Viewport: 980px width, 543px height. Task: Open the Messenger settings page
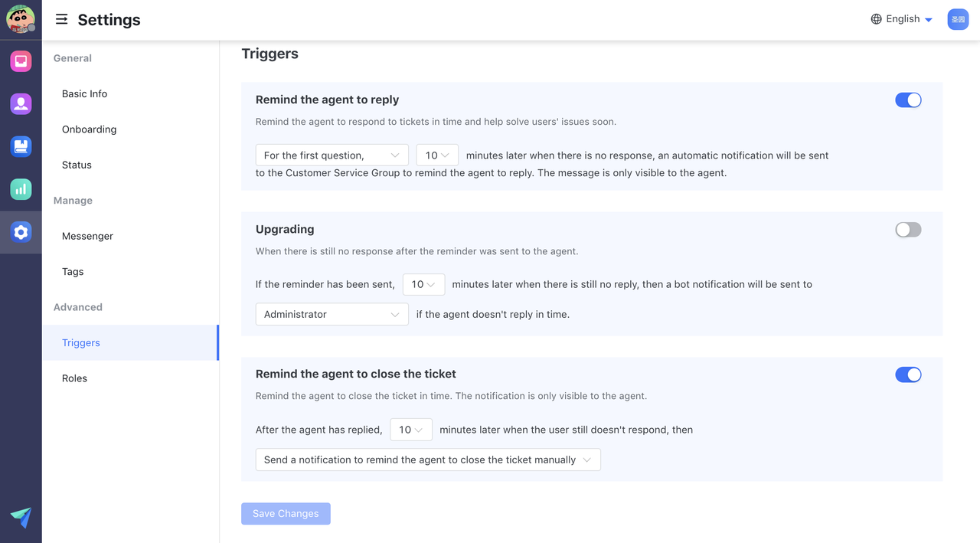click(x=87, y=236)
